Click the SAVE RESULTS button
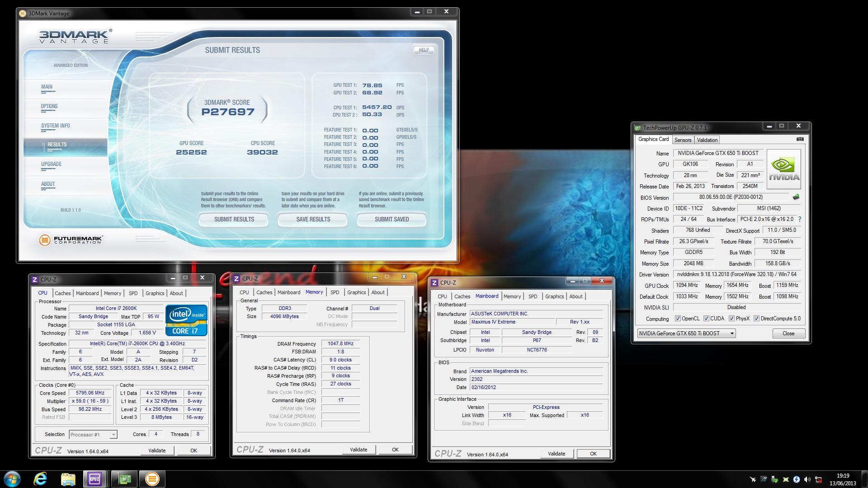 (x=313, y=219)
